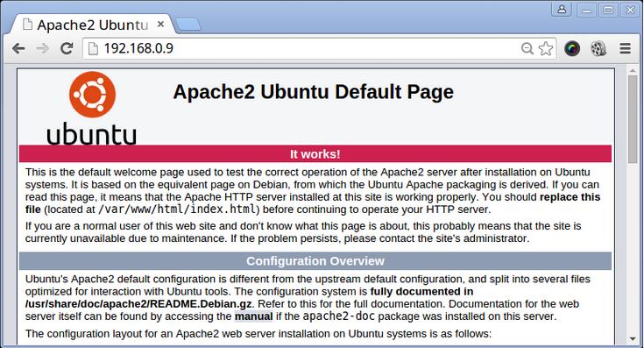644x348 pixels.
Task: Close the Apache2 Ubuntu tab
Action: click(x=160, y=25)
